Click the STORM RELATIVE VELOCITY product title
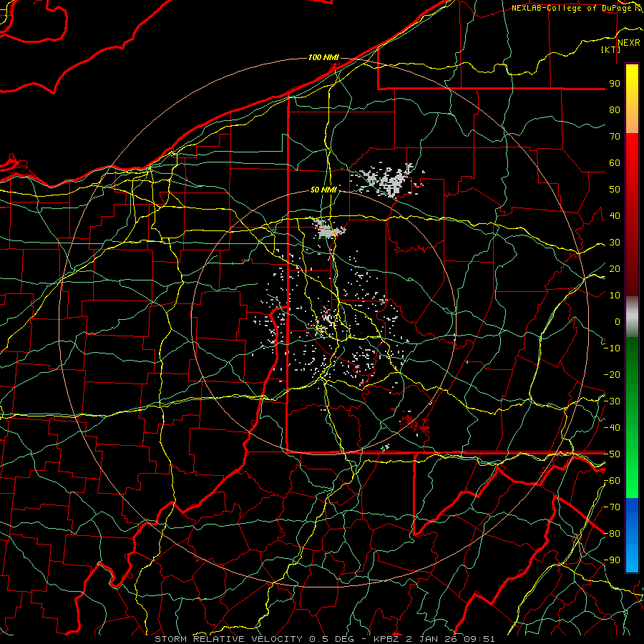The height and width of the screenshot is (644, 644). point(228,639)
